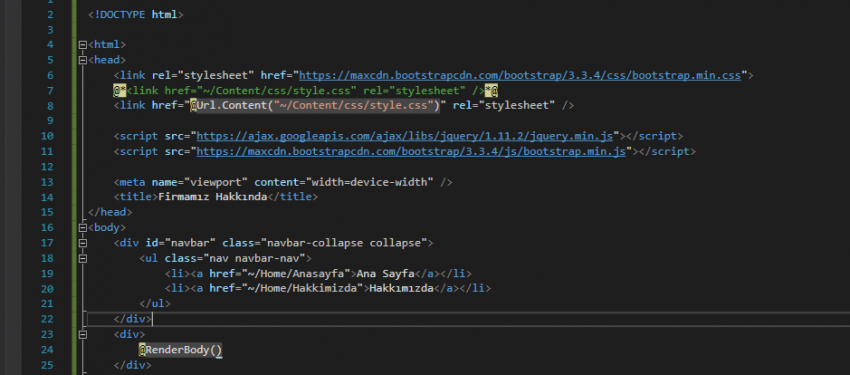Collapse the html tag outline on line 4
This screenshot has height=375, width=850.
(x=82, y=45)
